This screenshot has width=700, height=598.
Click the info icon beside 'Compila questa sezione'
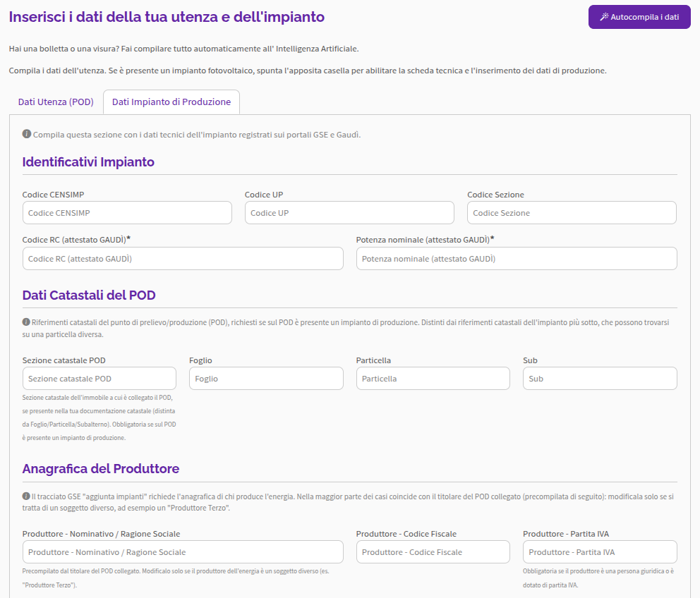click(27, 134)
